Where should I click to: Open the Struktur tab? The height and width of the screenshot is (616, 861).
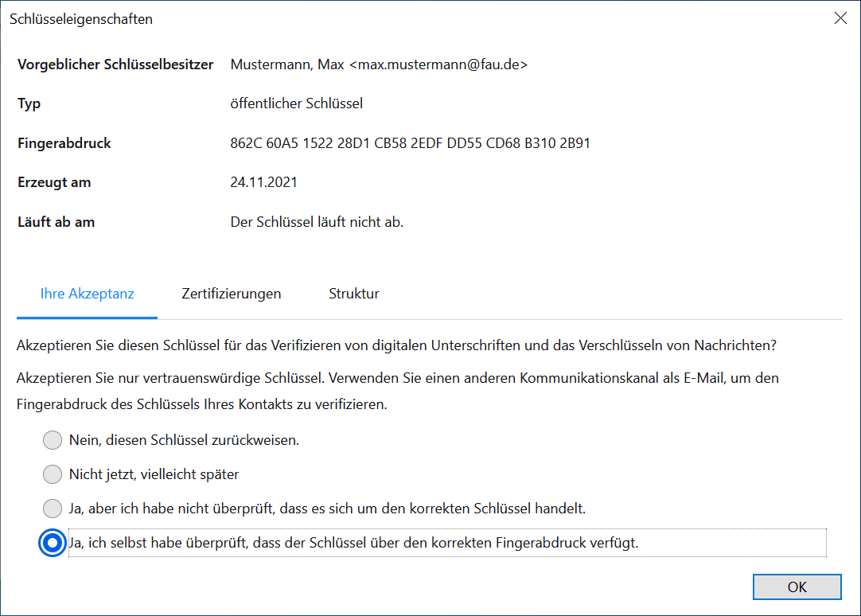(353, 294)
